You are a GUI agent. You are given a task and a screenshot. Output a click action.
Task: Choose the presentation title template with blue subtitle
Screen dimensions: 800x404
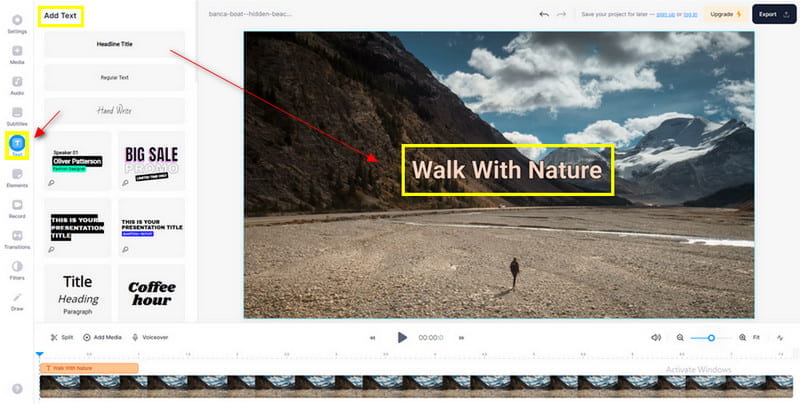[152, 228]
